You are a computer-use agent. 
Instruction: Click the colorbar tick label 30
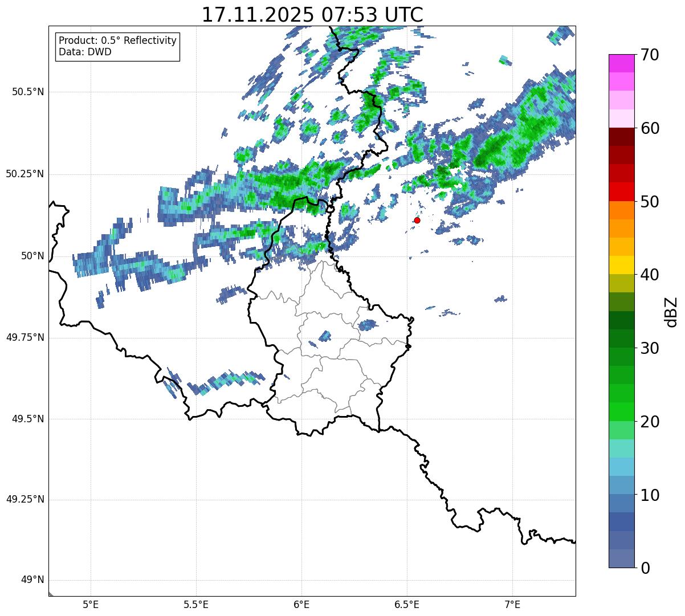(650, 348)
